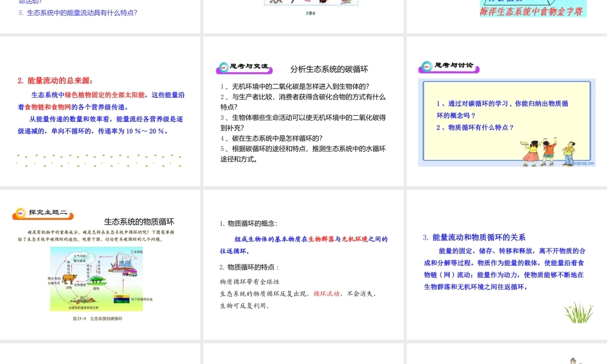Viewport: 607px width, 364px height.
Task: Select the 能量流动的总来源 slide
Action: click(x=100, y=110)
